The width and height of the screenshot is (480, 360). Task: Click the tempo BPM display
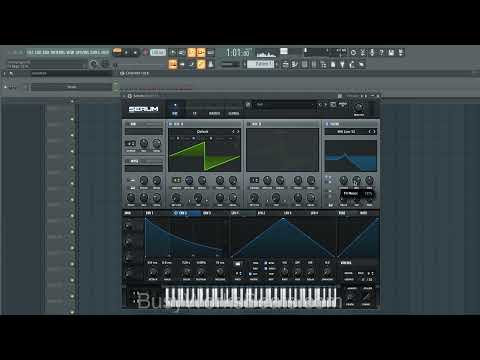click(158, 52)
